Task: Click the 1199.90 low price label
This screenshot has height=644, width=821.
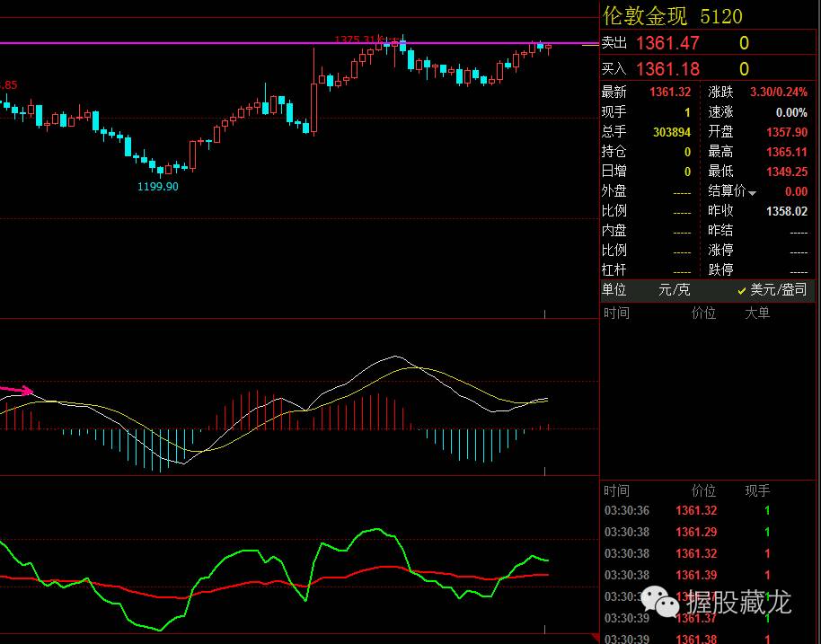Action: [x=157, y=186]
